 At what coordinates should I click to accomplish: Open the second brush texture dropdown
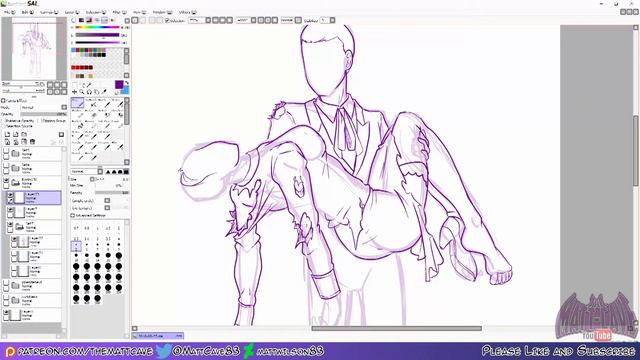coord(107,208)
